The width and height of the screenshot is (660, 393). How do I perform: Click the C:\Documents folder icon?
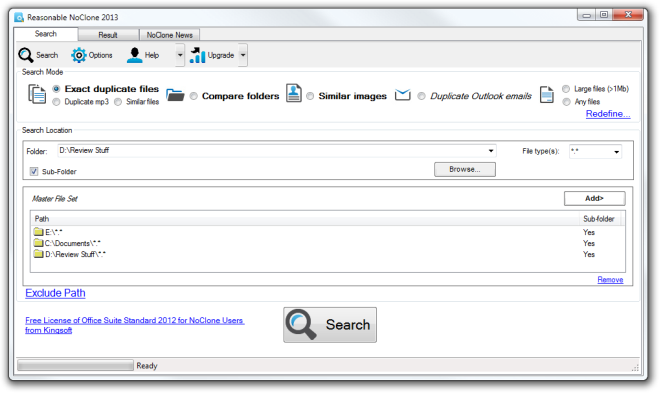pos(39,243)
